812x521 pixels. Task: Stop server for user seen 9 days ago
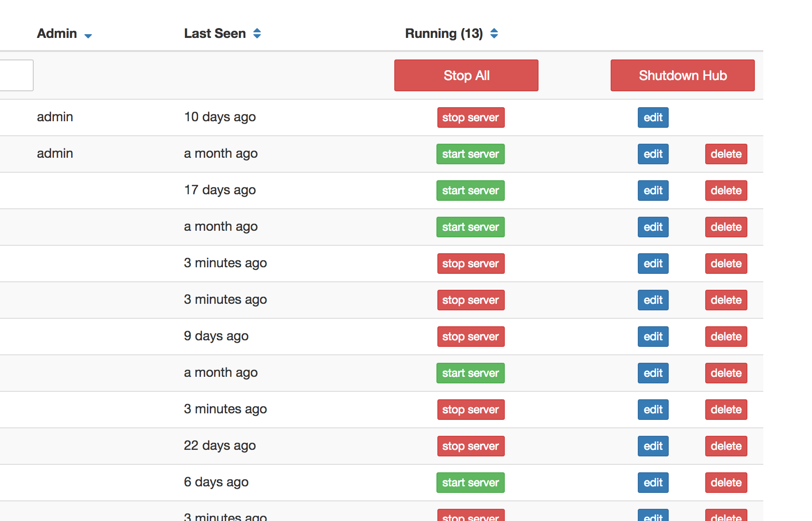click(471, 337)
